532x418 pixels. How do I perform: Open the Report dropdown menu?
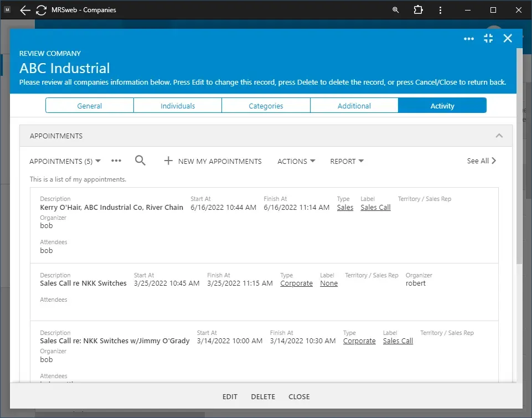pyautogui.click(x=347, y=161)
